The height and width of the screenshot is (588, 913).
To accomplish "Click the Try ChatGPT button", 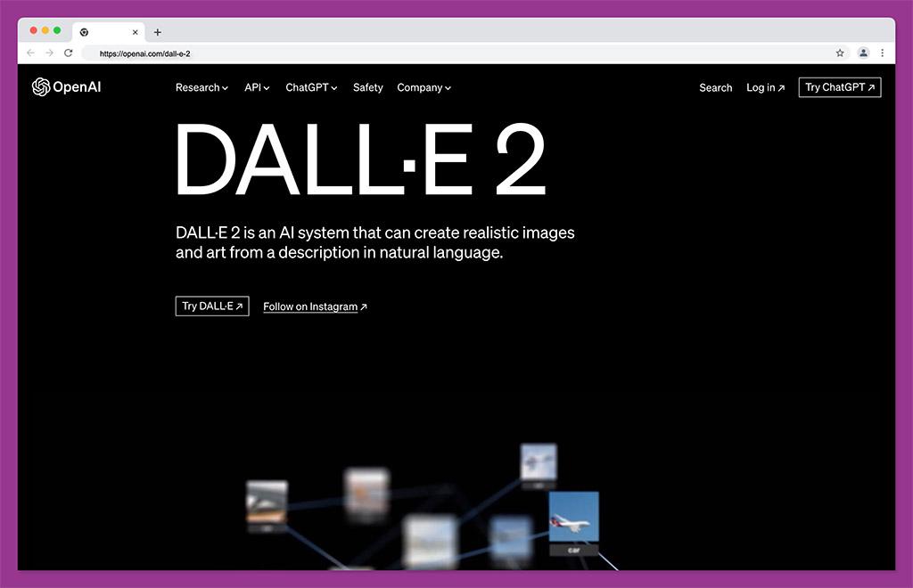I will coord(840,87).
